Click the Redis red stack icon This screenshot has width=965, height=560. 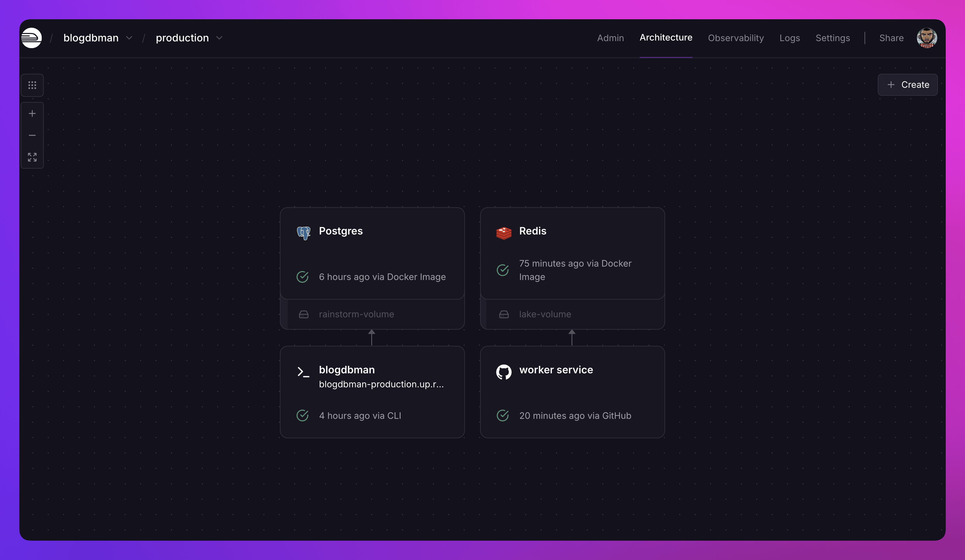click(x=504, y=233)
